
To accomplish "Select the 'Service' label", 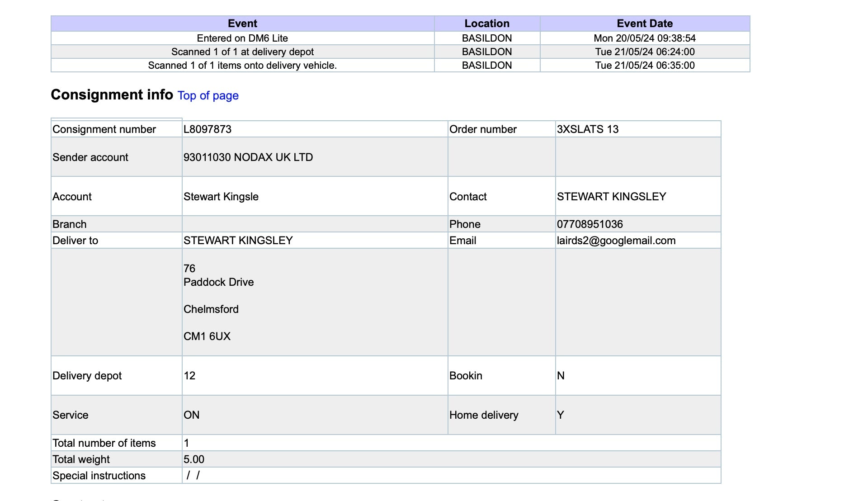I will [x=71, y=415].
